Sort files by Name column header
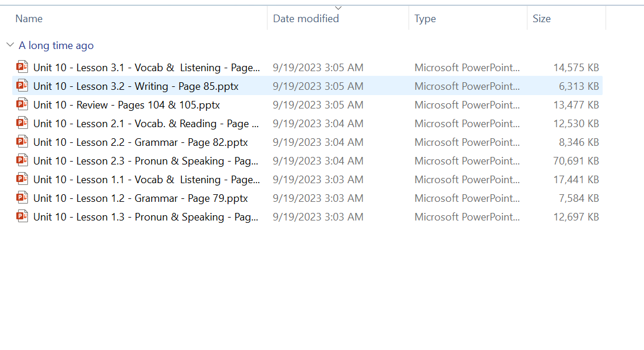This screenshot has width=644, height=350. [29, 19]
